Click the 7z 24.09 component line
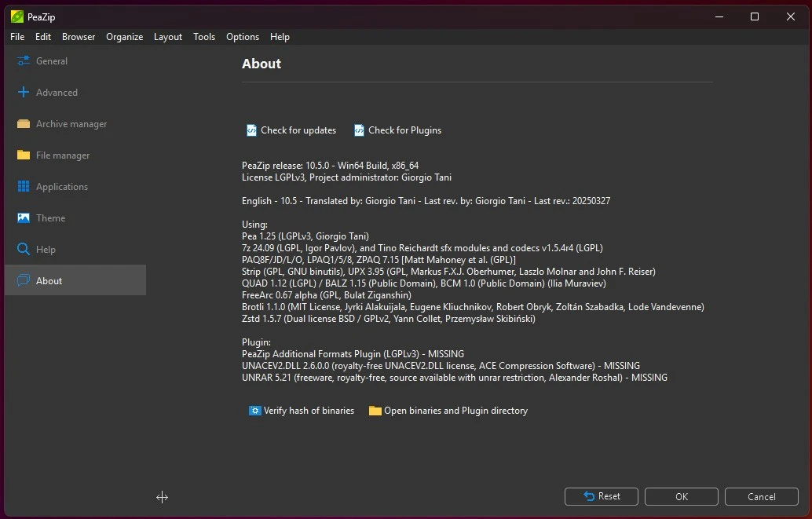This screenshot has height=519, width=812. coord(422,248)
